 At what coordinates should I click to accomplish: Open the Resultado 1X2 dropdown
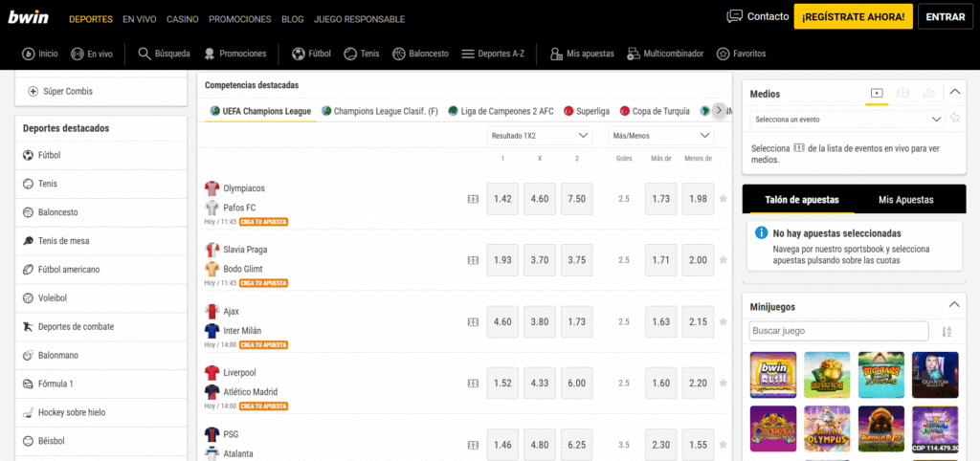pos(540,135)
